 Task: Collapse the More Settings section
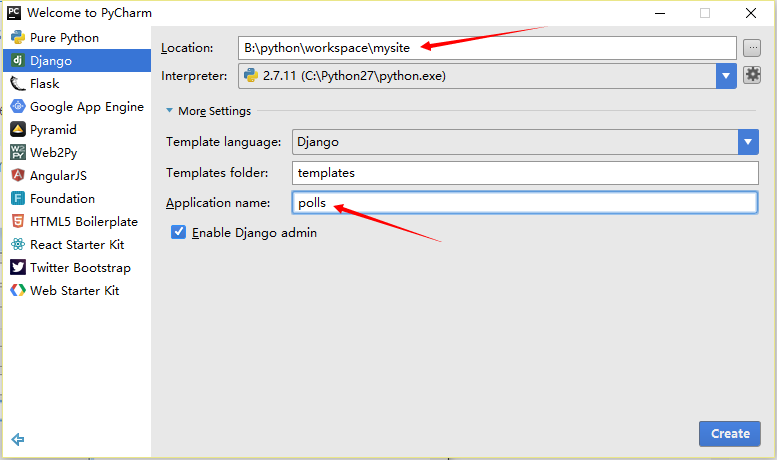tap(169, 111)
